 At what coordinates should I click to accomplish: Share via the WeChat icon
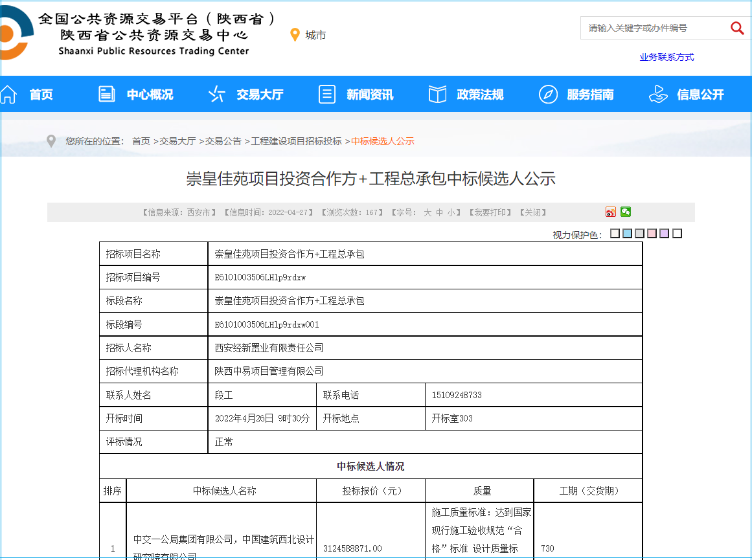[626, 212]
